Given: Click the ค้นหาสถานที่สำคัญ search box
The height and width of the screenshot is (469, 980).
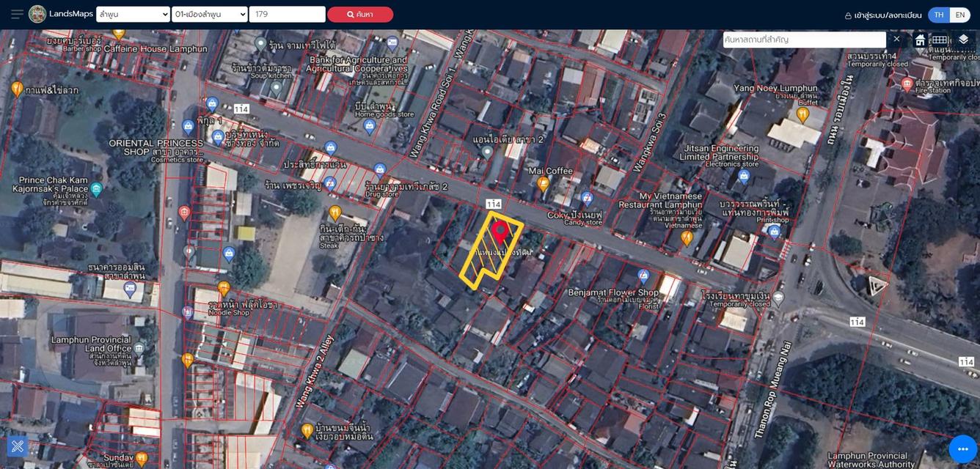Looking at the screenshot, I should 804,40.
